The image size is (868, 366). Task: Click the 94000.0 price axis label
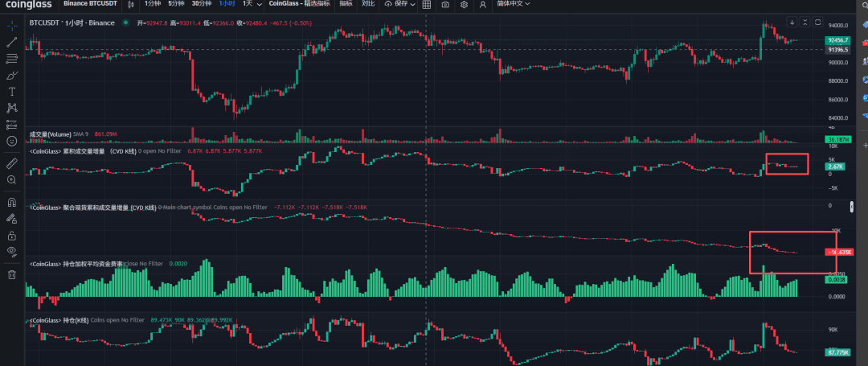pyautogui.click(x=838, y=26)
